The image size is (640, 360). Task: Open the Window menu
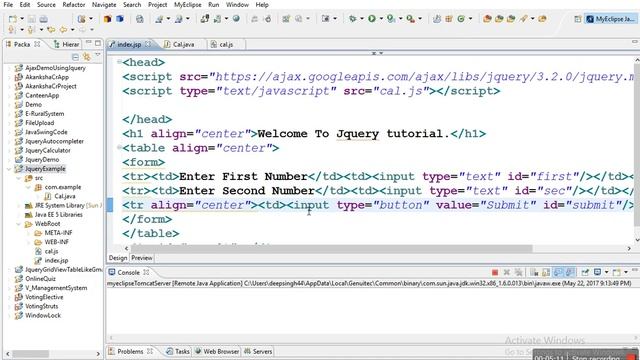click(x=237, y=5)
